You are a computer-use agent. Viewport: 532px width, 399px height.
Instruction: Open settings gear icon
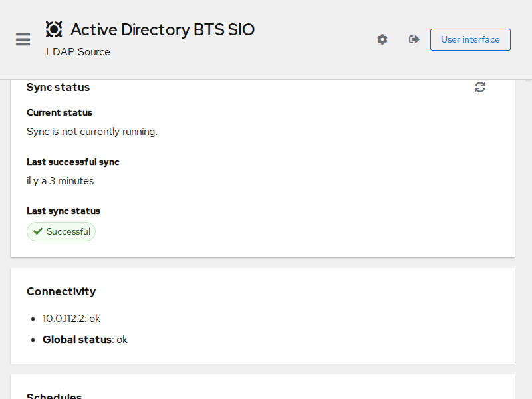coord(382,39)
